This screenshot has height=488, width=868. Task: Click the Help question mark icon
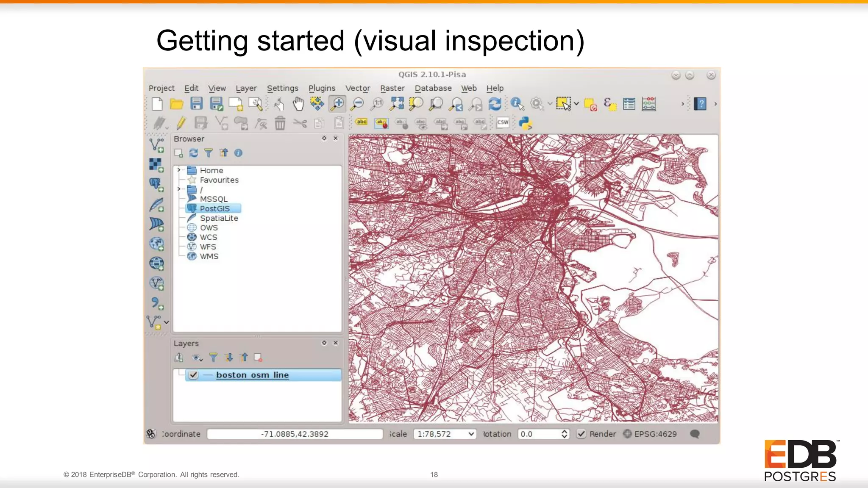pos(701,104)
